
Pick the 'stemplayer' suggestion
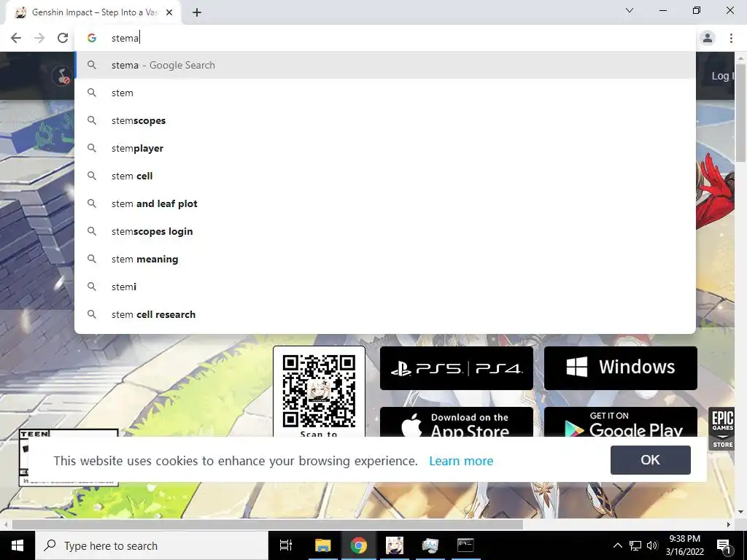385,148
